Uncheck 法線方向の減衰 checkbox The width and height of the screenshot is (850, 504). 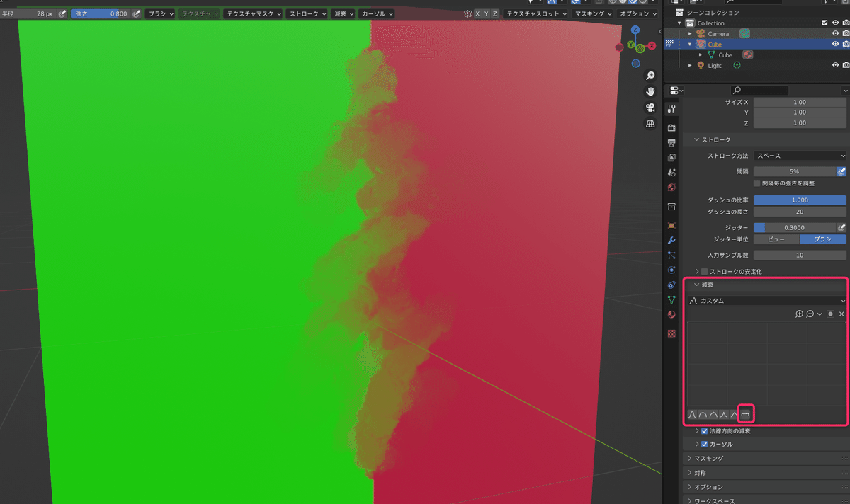tap(705, 430)
